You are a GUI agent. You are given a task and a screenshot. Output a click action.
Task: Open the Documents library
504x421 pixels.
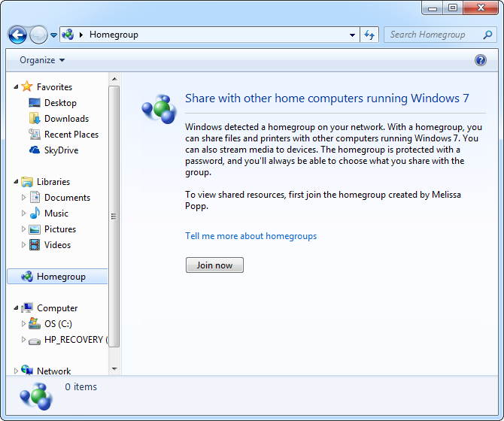(x=67, y=198)
